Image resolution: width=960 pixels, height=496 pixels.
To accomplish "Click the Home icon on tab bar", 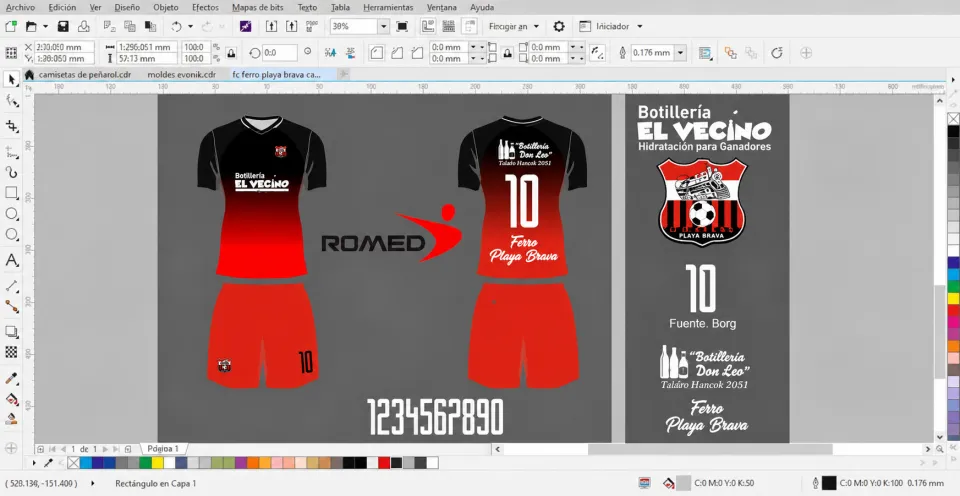I will (x=29, y=75).
